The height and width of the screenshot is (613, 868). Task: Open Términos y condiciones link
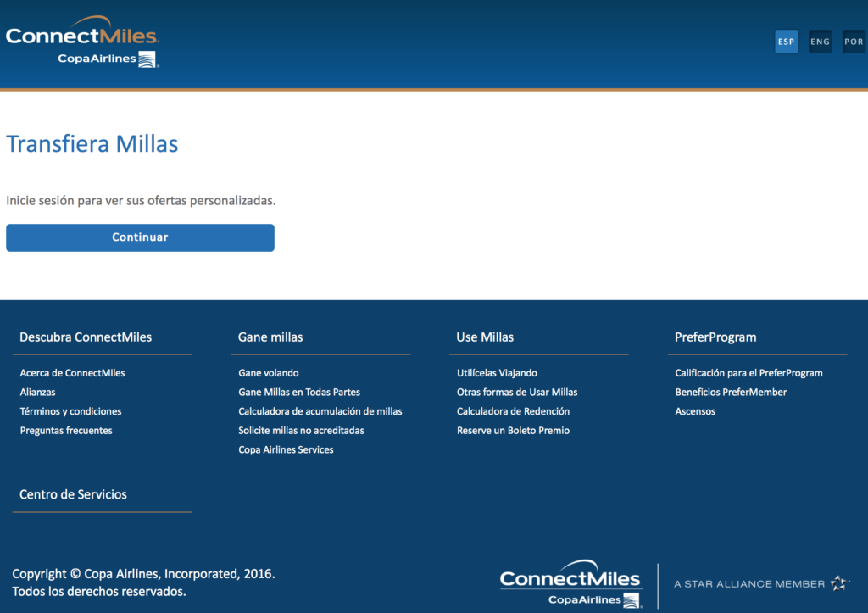pos(71,411)
